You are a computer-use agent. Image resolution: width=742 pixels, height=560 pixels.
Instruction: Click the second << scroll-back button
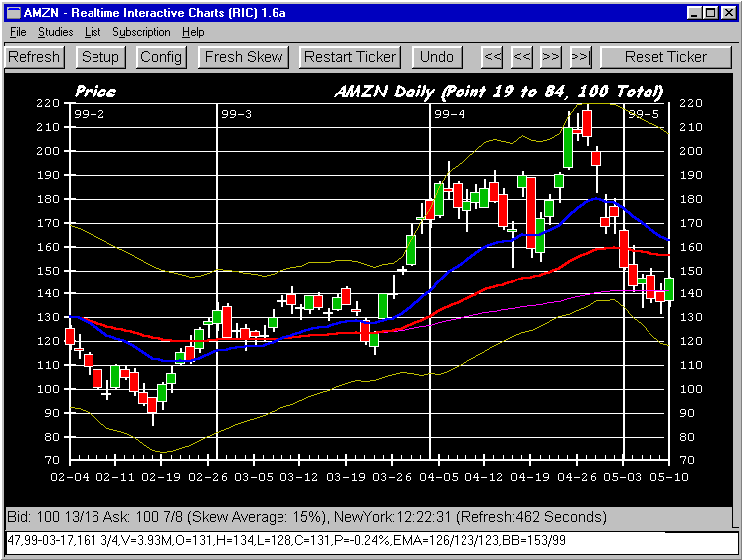click(x=521, y=57)
